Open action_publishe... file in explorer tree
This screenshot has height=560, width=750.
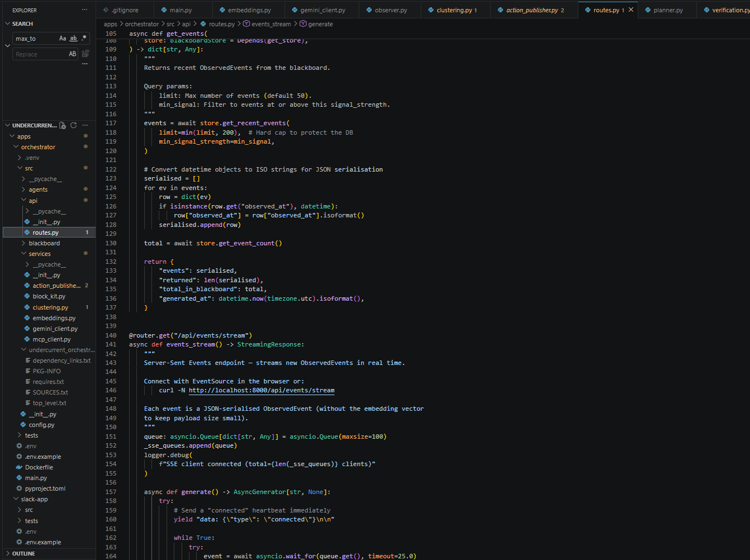pos(56,286)
